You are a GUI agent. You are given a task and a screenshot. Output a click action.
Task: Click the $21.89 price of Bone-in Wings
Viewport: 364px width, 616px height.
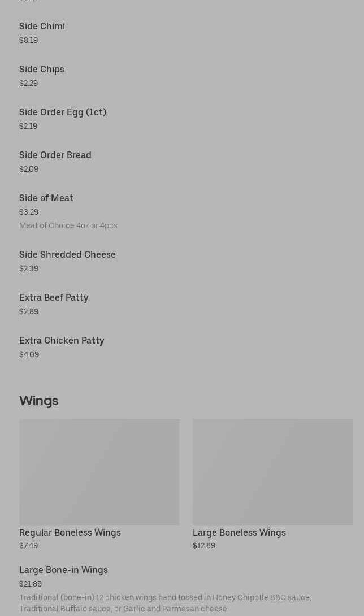pos(31,584)
